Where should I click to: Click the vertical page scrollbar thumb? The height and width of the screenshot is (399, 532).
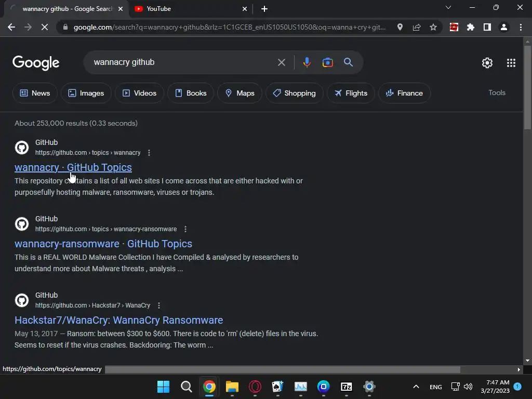coord(527,87)
